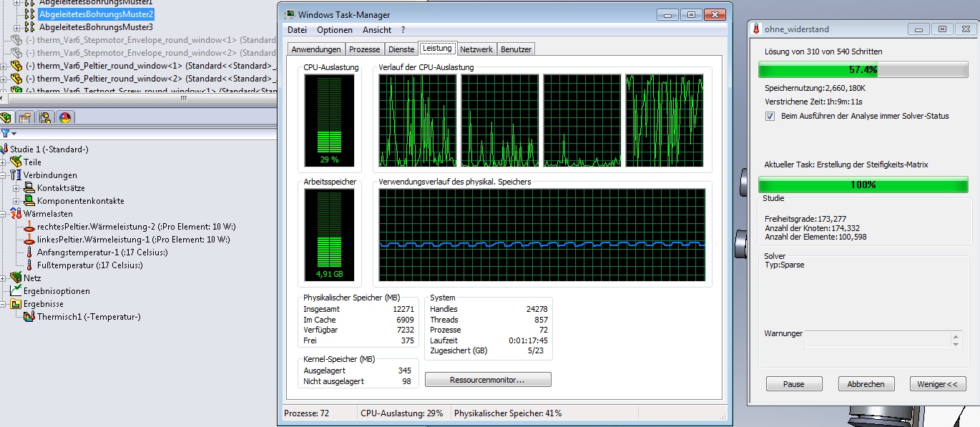This screenshot has height=427, width=980.
Task: Open the ConfigurationManager tab icon
Action: pyautogui.click(x=45, y=117)
